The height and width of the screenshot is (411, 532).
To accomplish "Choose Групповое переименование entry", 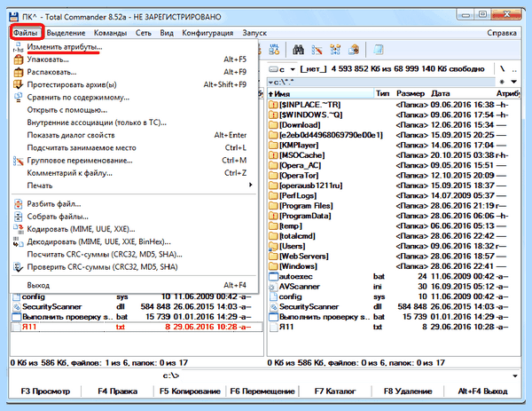I will [x=134, y=161].
